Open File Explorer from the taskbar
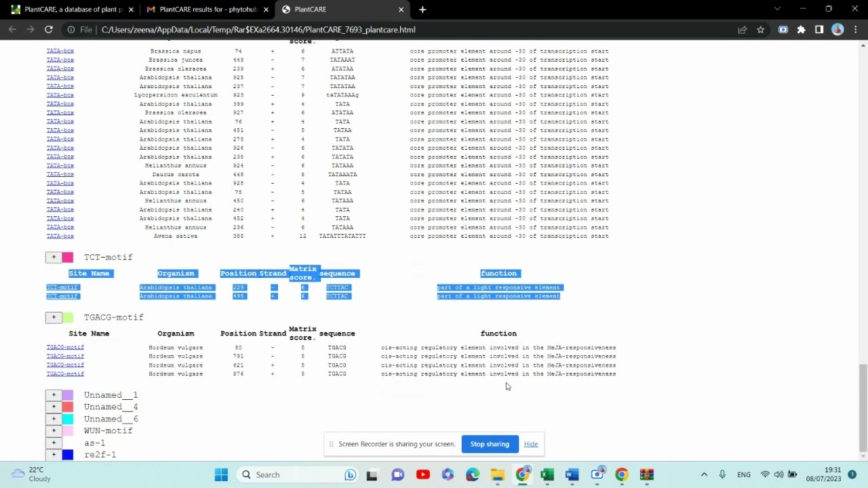This screenshot has width=868, height=488. 498,474
